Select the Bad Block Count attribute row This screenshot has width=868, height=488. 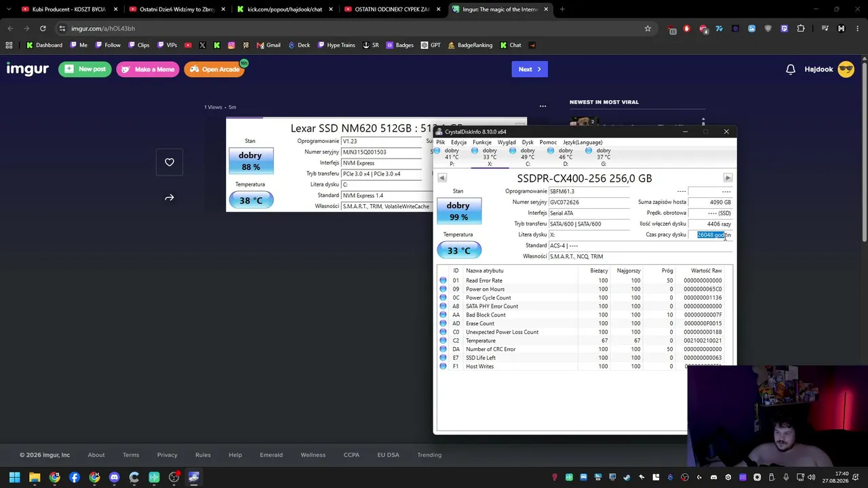coord(585,315)
